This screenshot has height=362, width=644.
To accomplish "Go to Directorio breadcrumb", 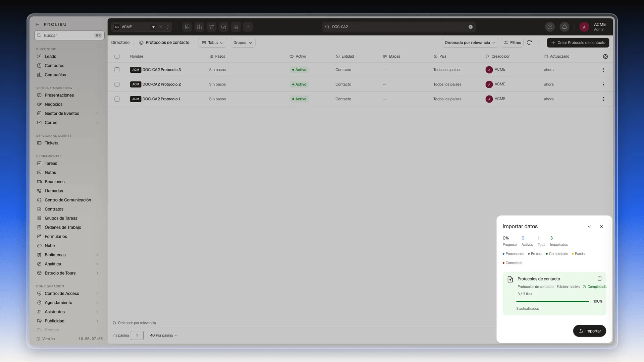I will click(x=120, y=43).
